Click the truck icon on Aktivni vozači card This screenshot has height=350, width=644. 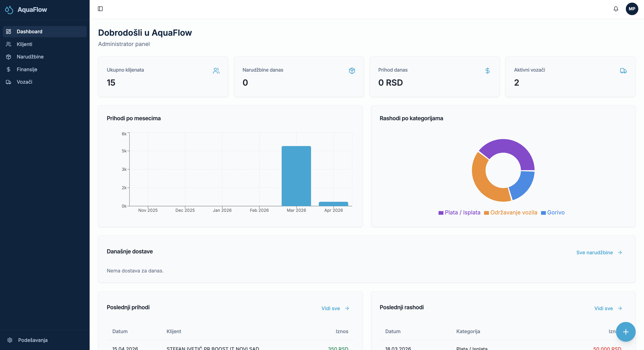tap(623, 71)
